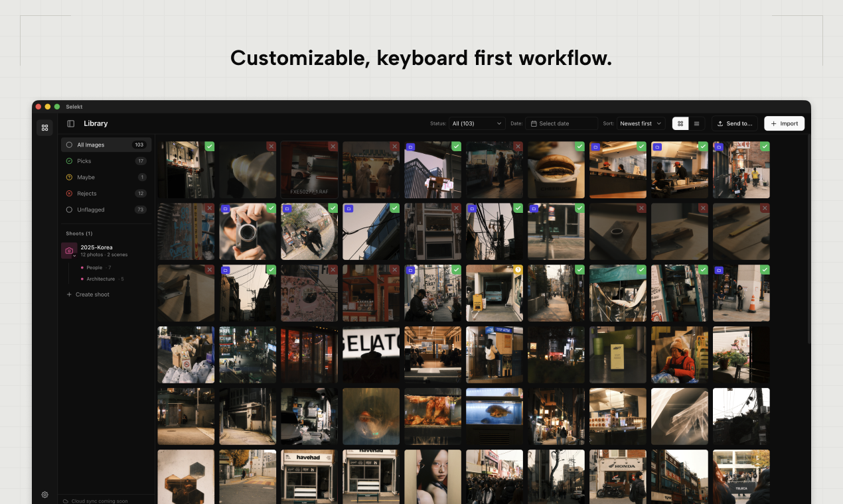This screenshot has height=504, width=843.
Task: Open the Architecture scene
Action: coord(100,279)
